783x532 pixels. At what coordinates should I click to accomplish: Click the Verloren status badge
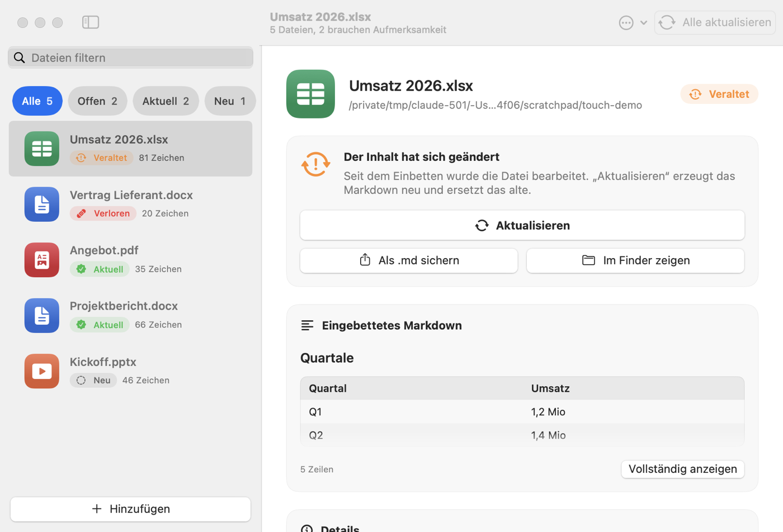pyautogui.click(x=103, y=213)
